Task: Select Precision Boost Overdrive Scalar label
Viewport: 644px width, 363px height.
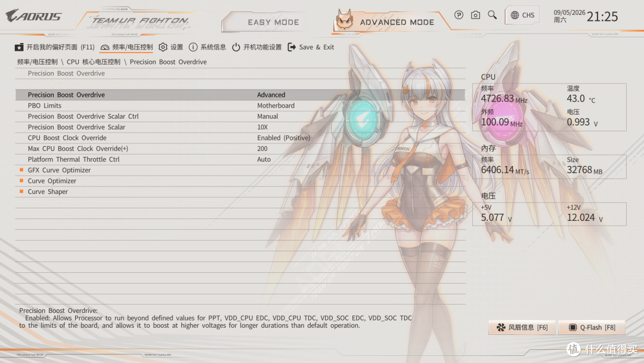Action: pos(76,127)
